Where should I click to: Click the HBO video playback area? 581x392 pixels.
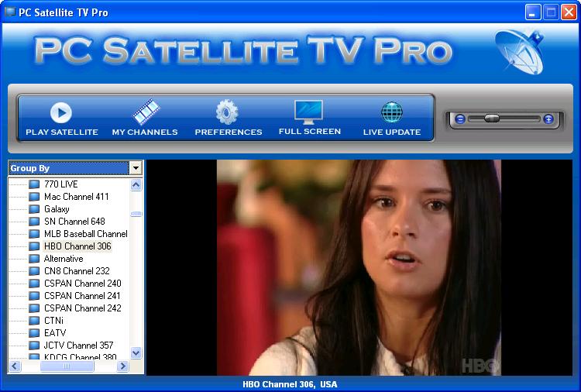(x=359, y=267)
